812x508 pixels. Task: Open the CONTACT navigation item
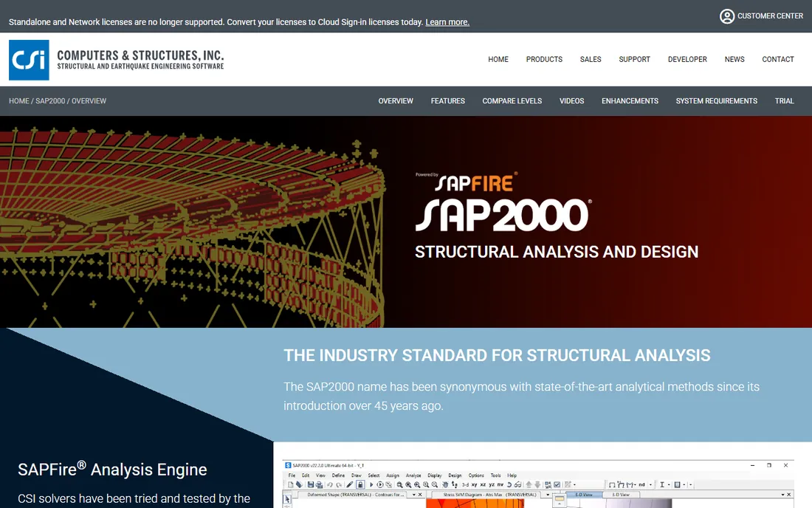778,60
